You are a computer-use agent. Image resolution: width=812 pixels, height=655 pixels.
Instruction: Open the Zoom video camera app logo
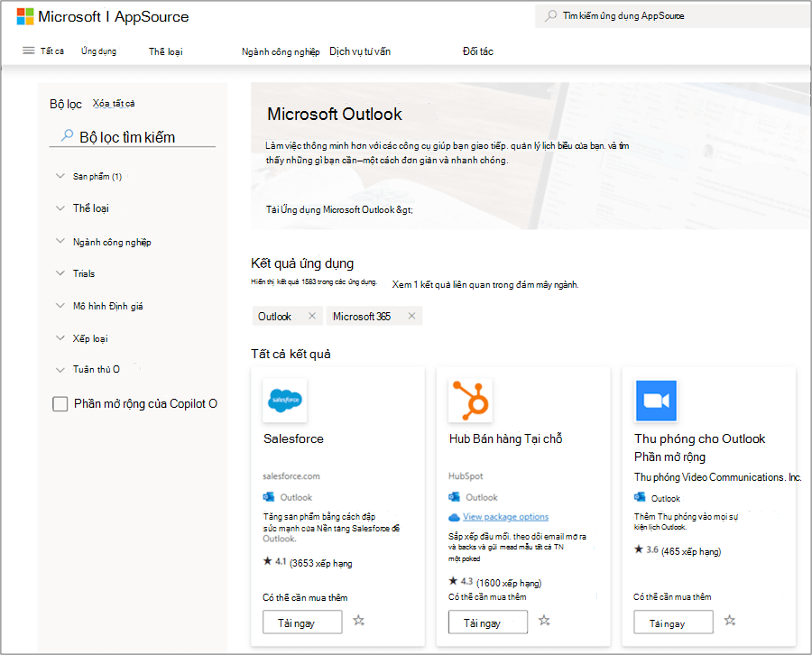(x=656, y=401)
